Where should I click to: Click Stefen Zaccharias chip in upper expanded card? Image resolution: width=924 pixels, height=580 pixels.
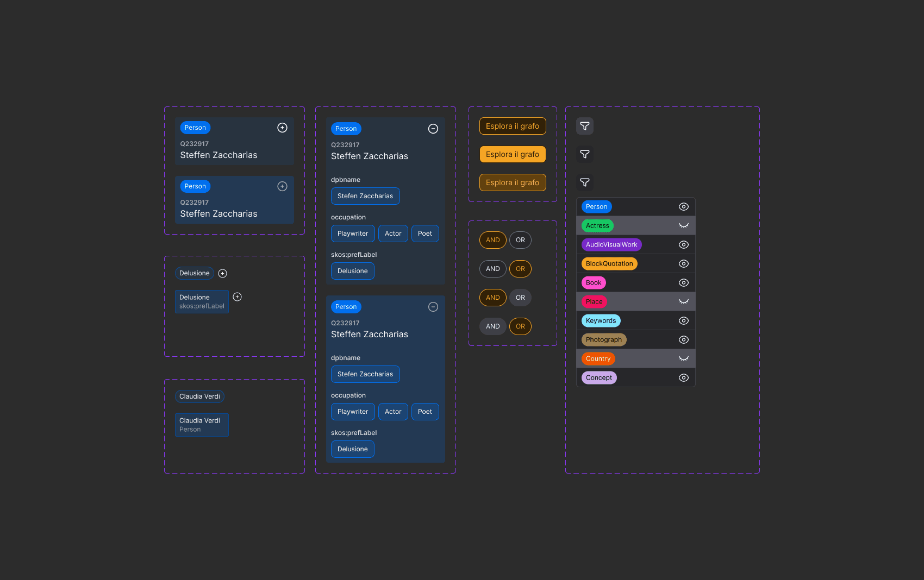[x=365, y=196]
